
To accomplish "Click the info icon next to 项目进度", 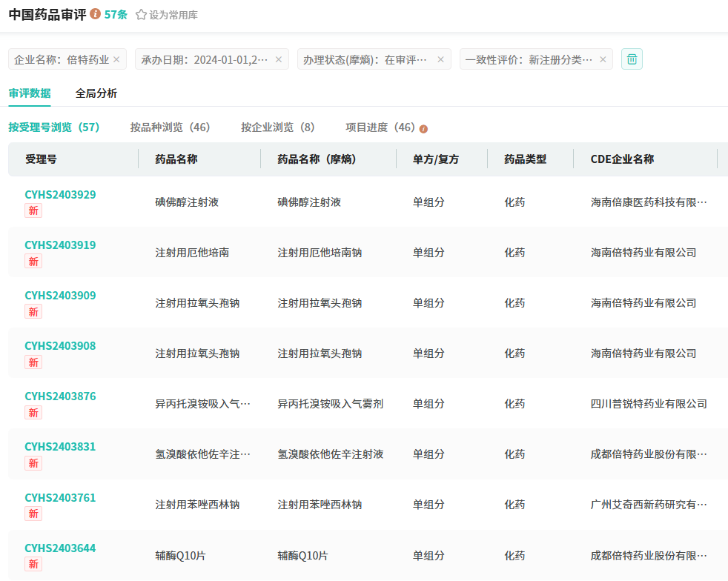I will coord(423,128).
